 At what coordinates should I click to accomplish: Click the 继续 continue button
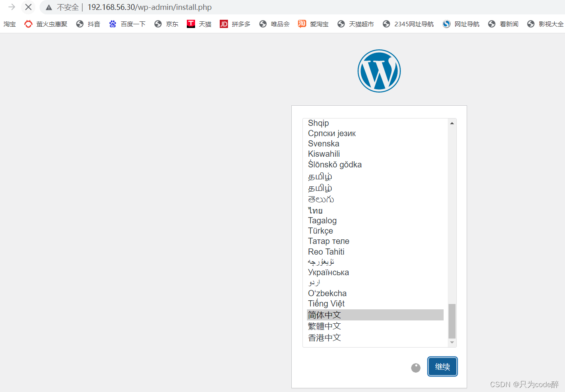click(x=442, y=366)
